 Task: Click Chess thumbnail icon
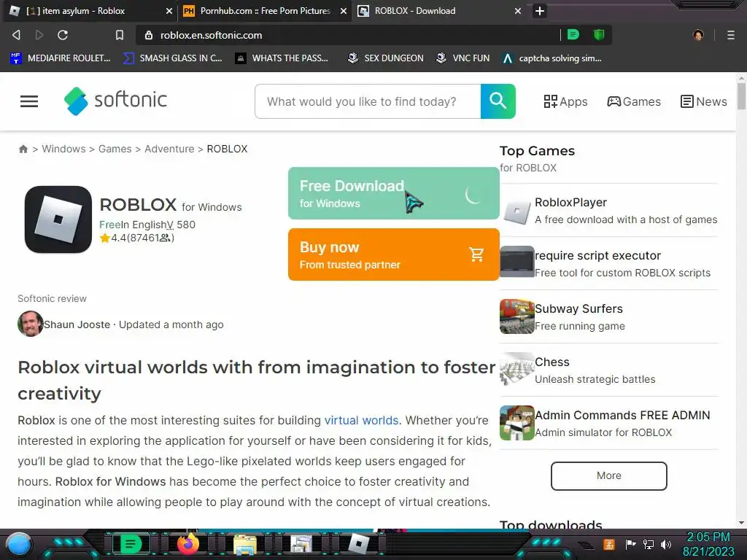coord(517,370)
